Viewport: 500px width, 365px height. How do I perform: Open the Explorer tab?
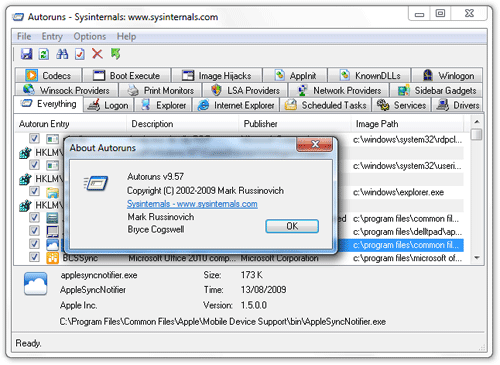(x=163, y=105)
